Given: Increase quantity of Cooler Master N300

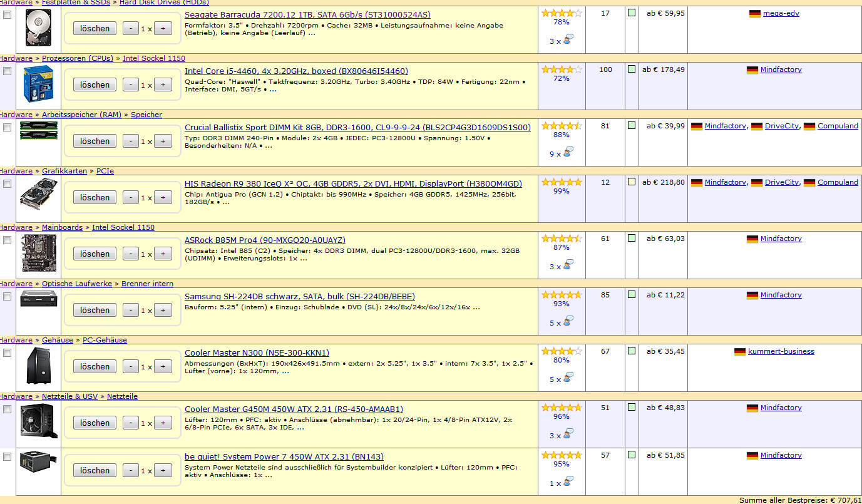Looking at the screenshot, I should coord(163,366).
